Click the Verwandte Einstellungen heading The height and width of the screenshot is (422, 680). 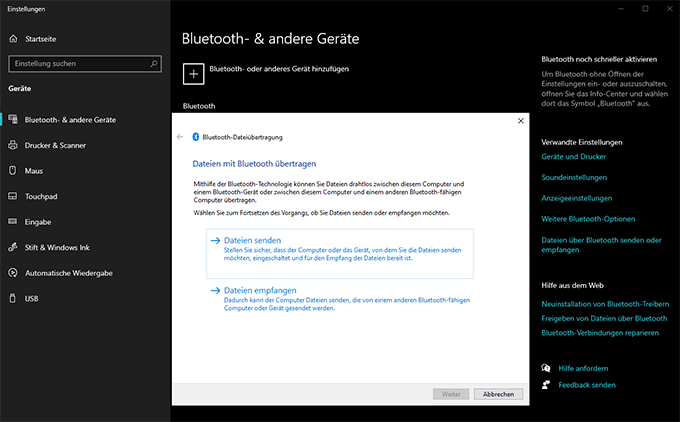click(582, 142)
